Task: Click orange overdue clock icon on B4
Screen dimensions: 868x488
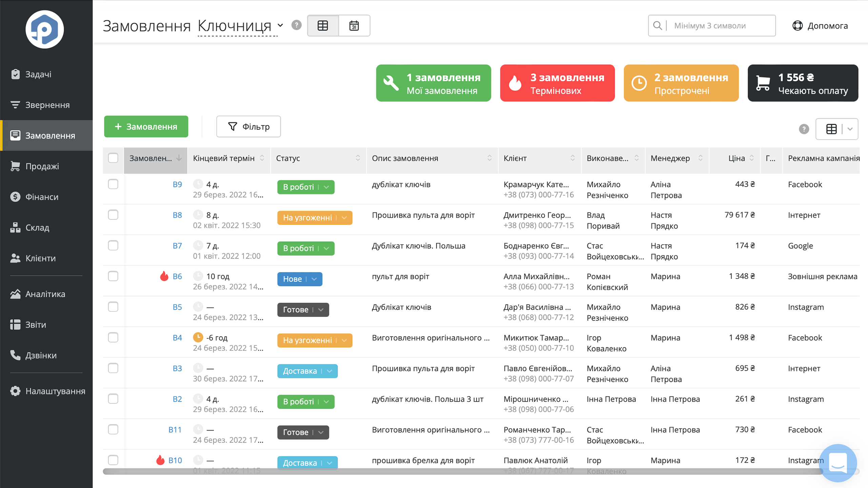Action: click(198, 337)
